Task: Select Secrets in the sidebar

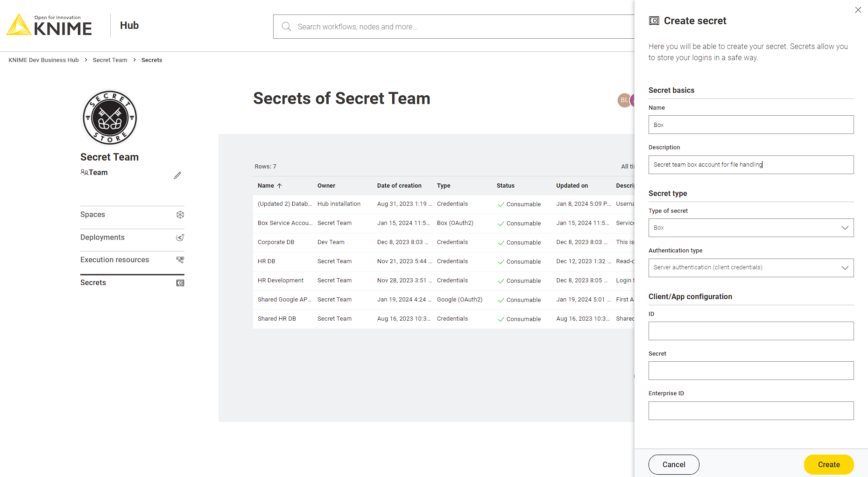Action: pyautogui.click(x=132, y=283)
